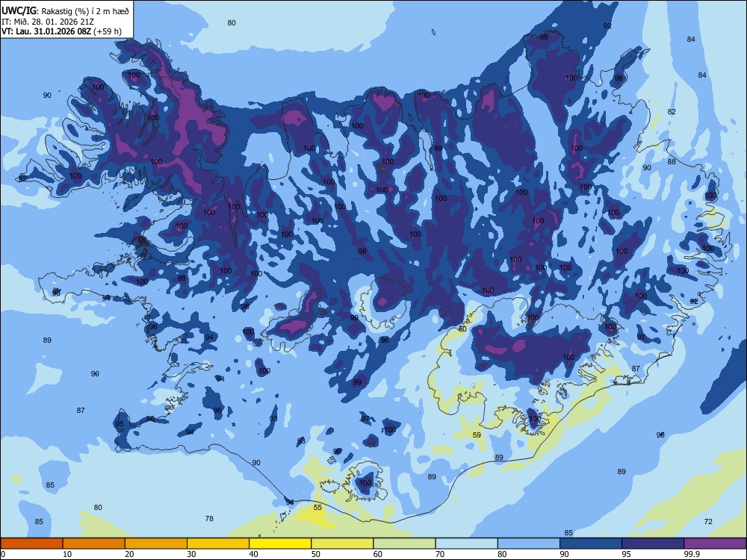747x560 pixels.
Task: Click the legend tick label '20'
Action: coord(129,554)
